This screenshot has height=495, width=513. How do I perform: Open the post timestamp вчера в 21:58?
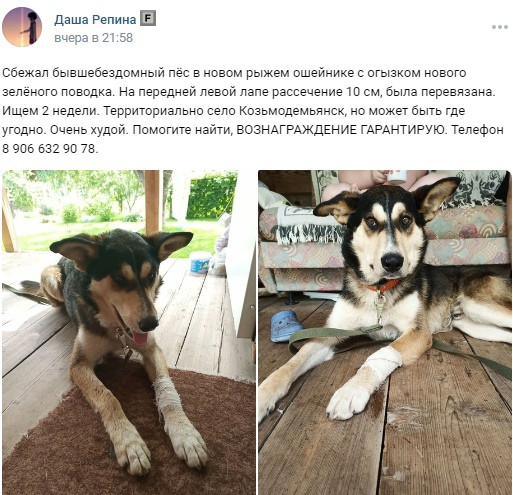tap(93, 38)
